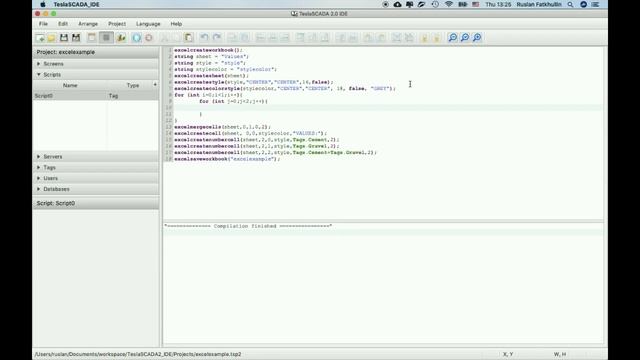This screenshot has height=360, width=640.
Task: Click the New Project toolbar icon
Action: [x=40, y=38]
